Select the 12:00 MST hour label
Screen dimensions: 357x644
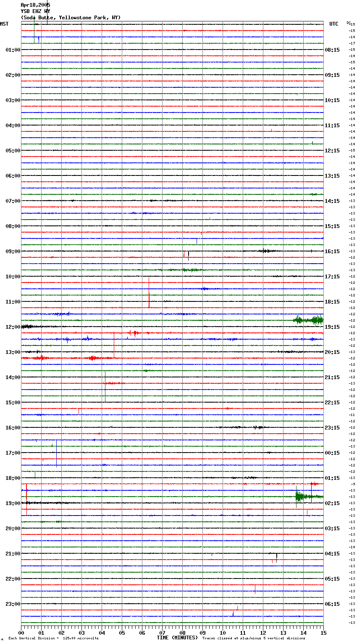(13, 327)
